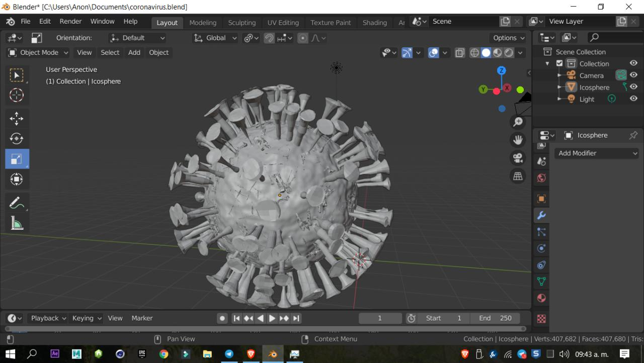Click the auto keying record button
Image resolution: width=644 pixels, height=363 pixels.
[222, 318]
